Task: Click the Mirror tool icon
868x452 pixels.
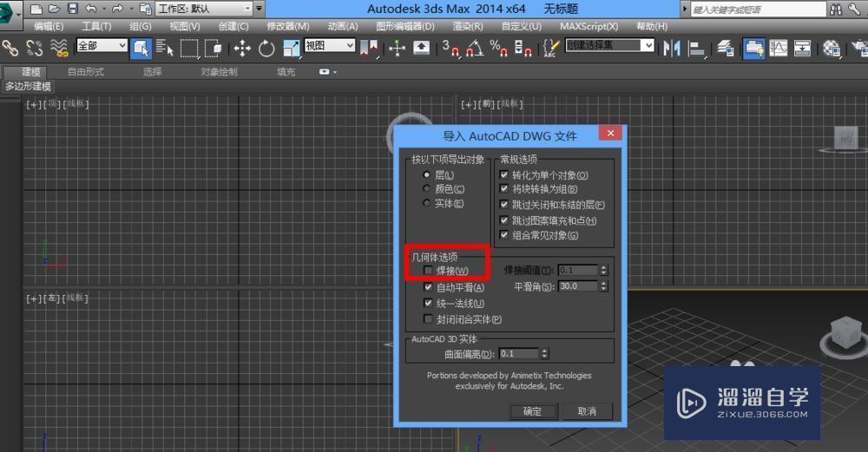Action: tap(672, 48)
